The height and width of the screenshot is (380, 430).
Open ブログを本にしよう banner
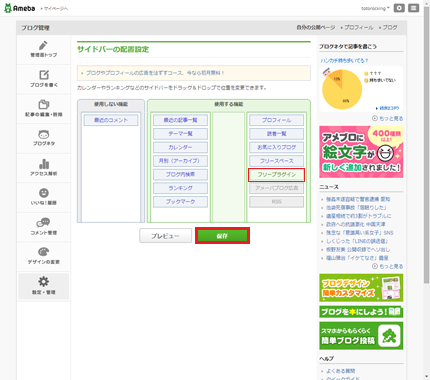tap(361, 312)
